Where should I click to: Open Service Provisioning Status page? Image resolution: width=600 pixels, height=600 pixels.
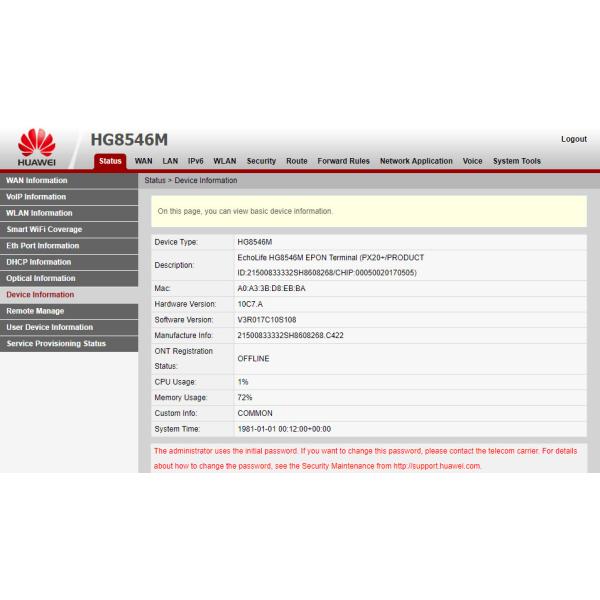(69, 344)
